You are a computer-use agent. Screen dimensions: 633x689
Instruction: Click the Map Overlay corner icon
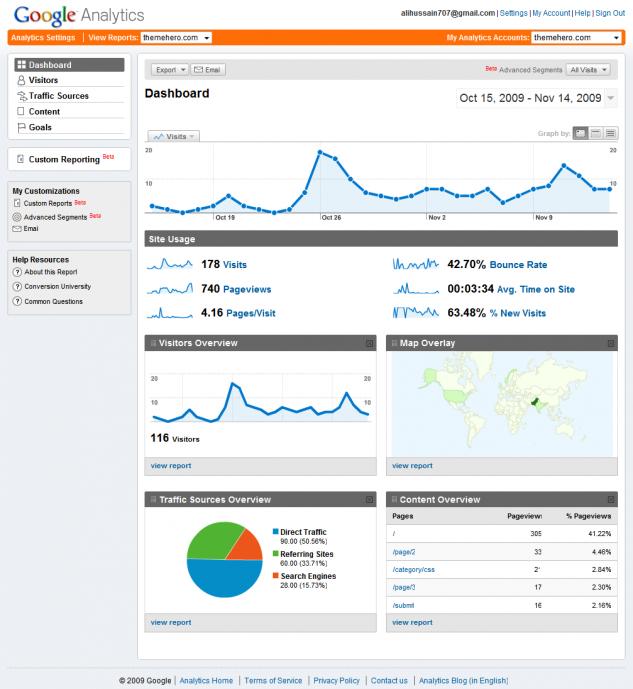pos(611,343)
